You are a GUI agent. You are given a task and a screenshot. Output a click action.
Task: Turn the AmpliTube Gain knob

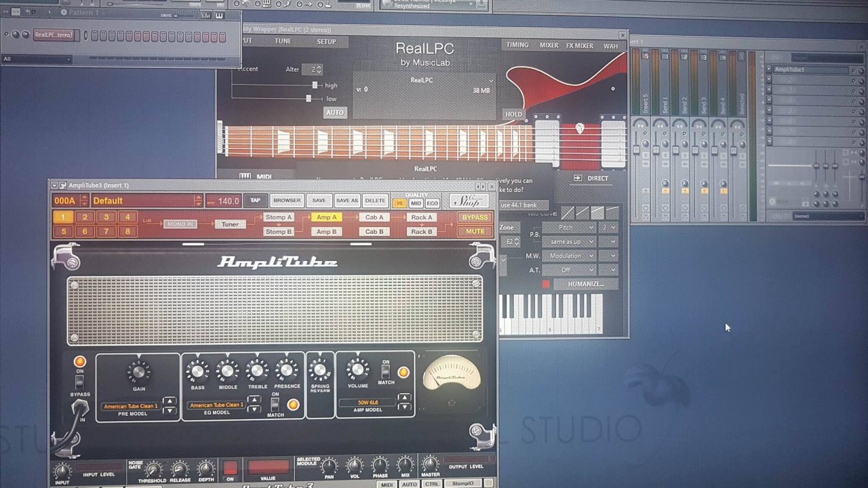point(138,371)
